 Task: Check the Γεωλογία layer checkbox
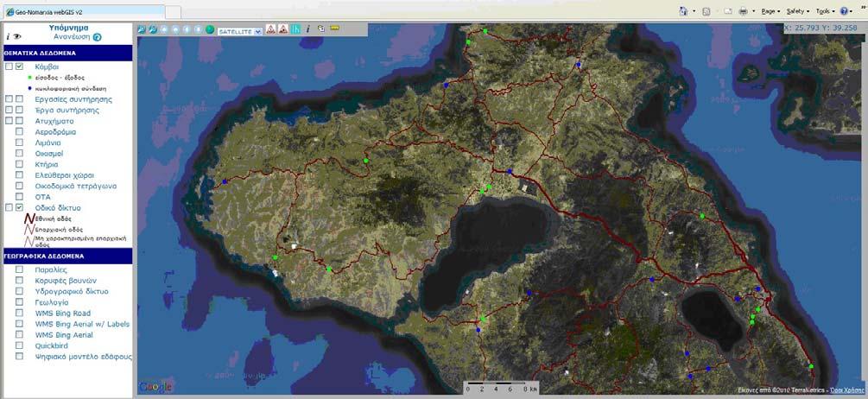19,302
